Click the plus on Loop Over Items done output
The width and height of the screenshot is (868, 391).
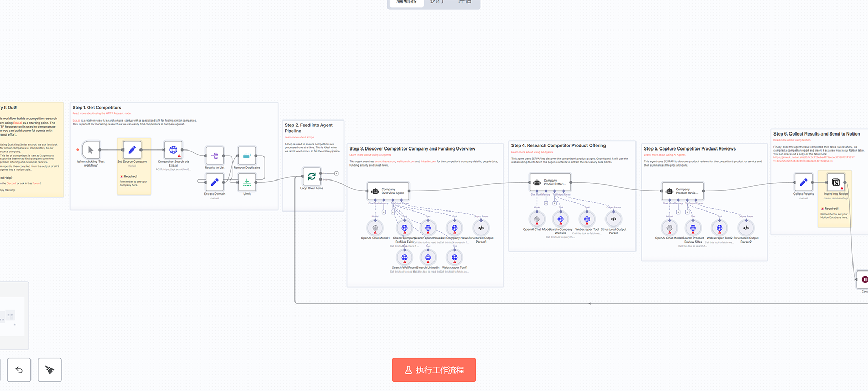[x=336, y=173]
